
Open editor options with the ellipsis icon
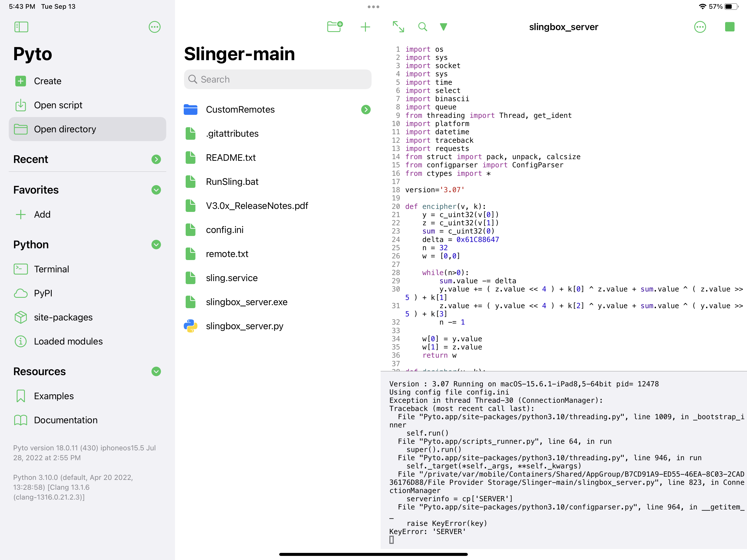700,27
